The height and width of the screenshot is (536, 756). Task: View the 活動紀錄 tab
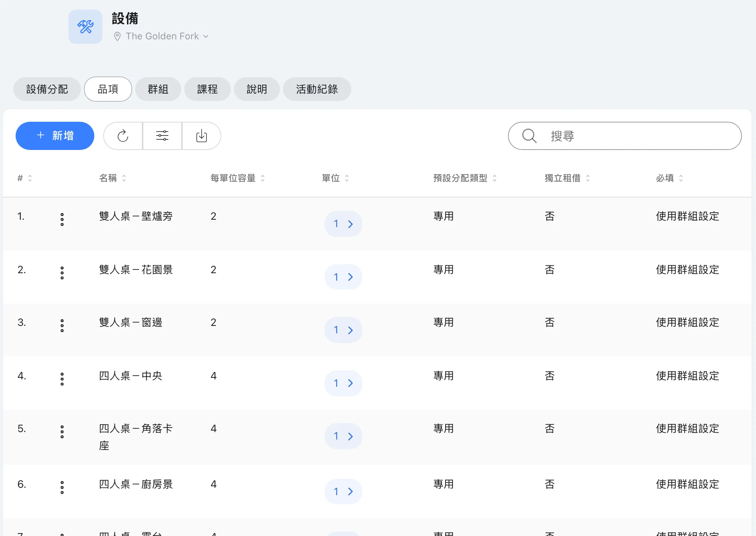pos(317,89)
